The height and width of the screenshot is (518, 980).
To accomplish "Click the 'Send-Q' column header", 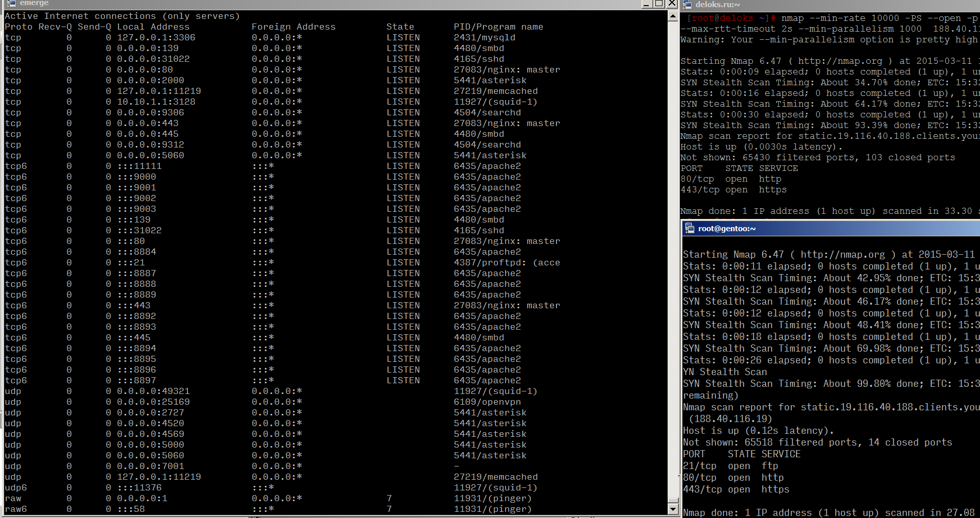I will (x=94, y=27).
